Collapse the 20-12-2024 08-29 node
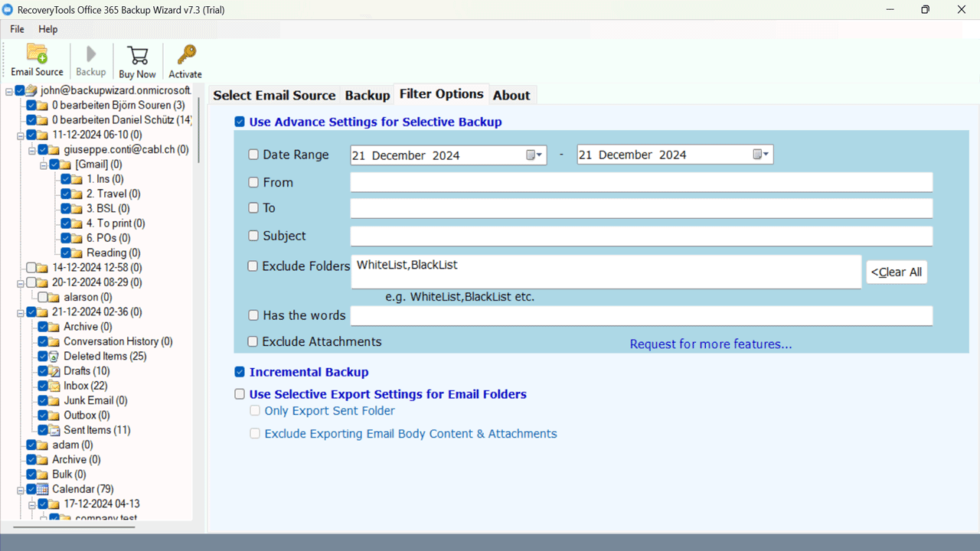The image size is (980, 551). click(20, 282)
